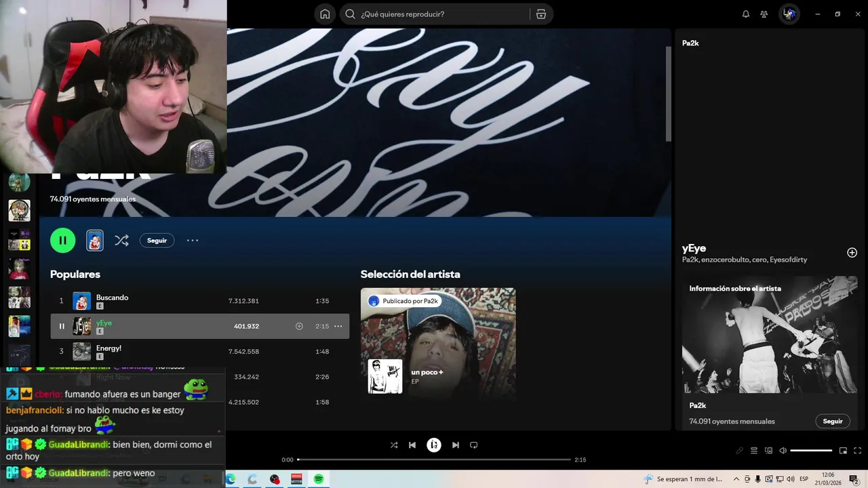Click the yEye play count 401.932

tap(246, 326)
